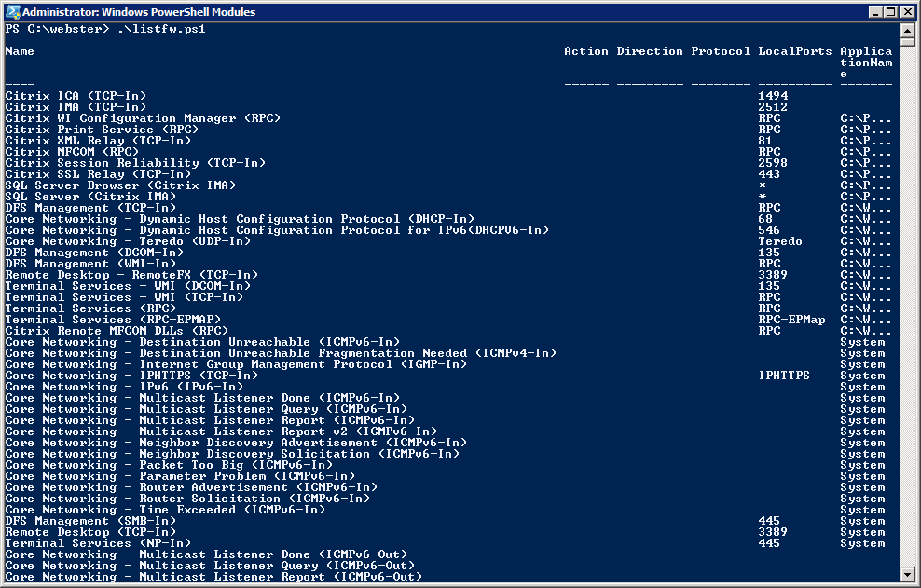Click the Direction column header
Image resolution: width=921 pixels, height=588 pixels.
650,51
